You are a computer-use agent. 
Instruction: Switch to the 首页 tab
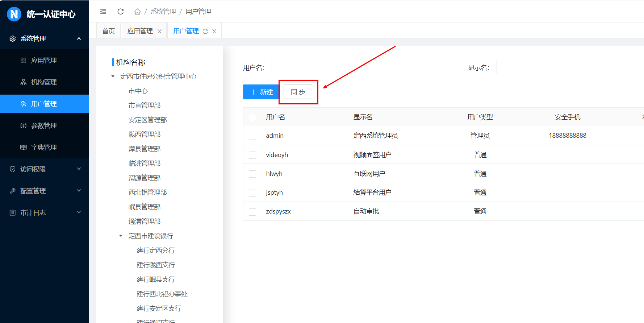(x=108, y=31)
